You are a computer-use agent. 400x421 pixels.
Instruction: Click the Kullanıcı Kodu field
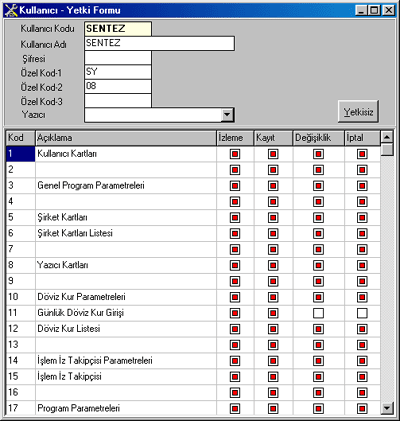pos(118,29)
